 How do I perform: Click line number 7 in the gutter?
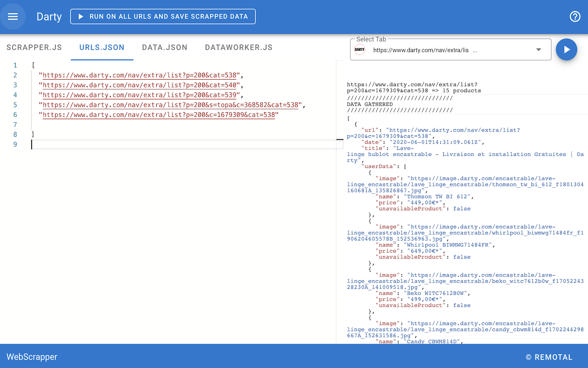[x=15, y=125]
